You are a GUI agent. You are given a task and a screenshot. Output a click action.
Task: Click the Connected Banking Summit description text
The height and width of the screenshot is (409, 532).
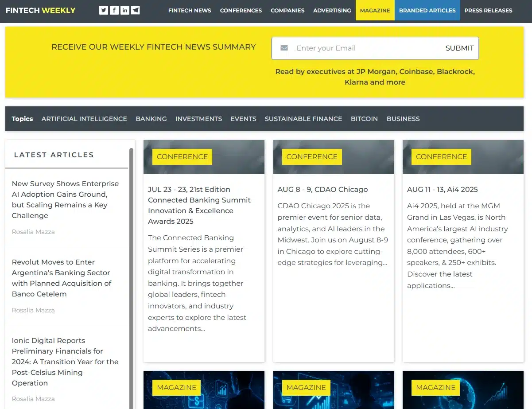click(197, 283)
